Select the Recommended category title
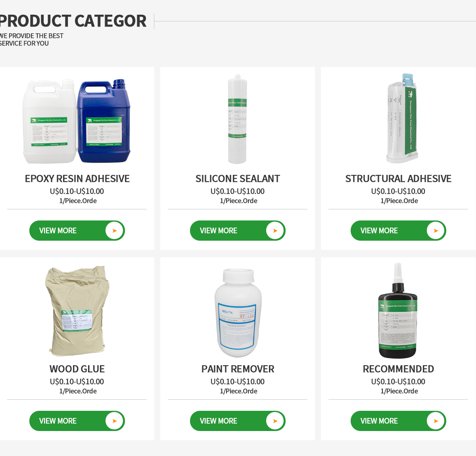Viewport: 476px width, 456px height. pos(398,369)
